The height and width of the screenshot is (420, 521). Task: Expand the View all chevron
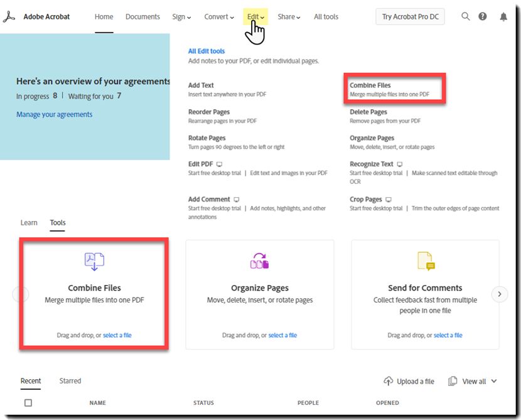[x=494, y=381]
